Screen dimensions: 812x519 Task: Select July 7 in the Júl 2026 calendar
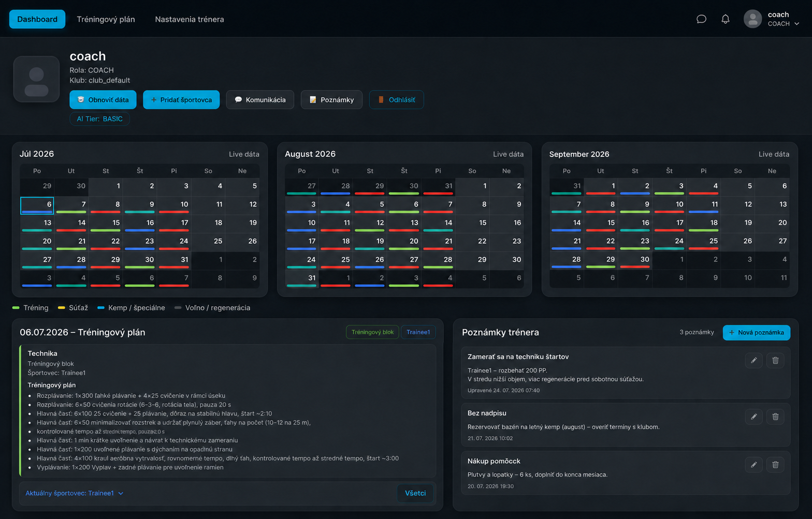(x=71, y=205)
